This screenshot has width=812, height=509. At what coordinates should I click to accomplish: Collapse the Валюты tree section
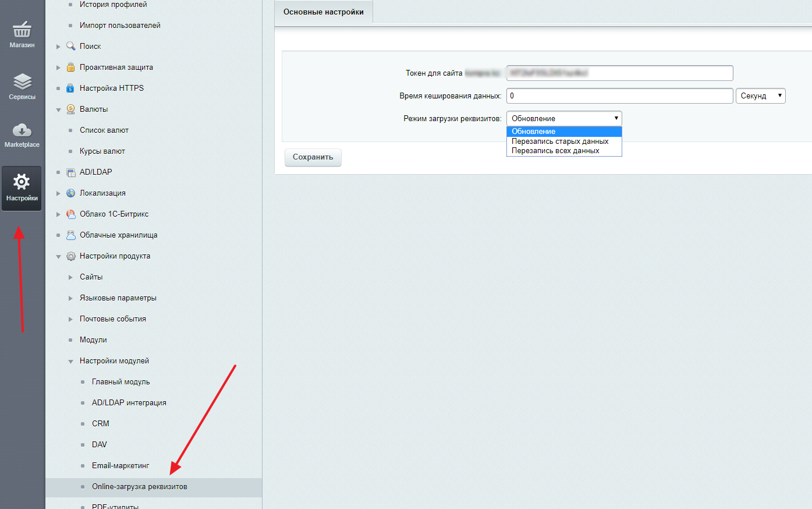[58, 109]
